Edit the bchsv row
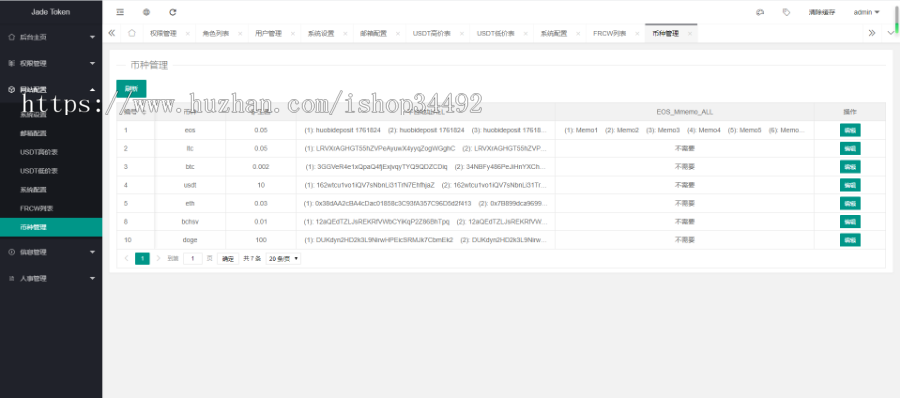900x398 pixels. coord(849,222)
